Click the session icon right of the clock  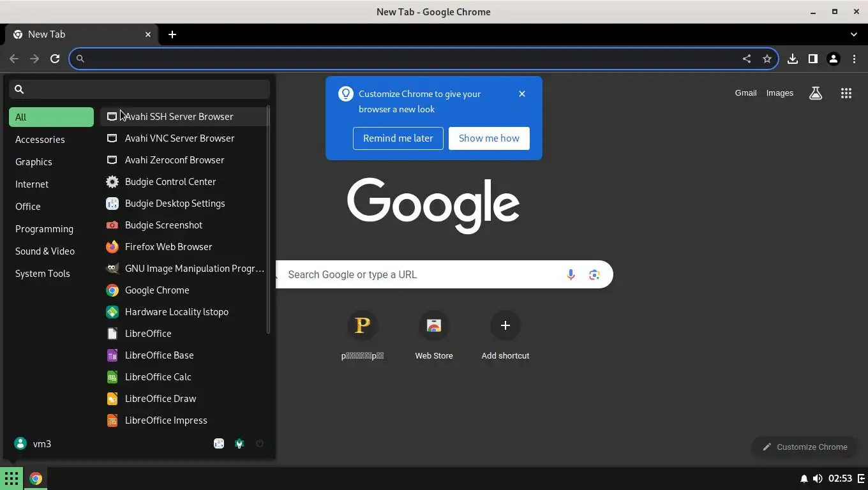coord(861,479)
